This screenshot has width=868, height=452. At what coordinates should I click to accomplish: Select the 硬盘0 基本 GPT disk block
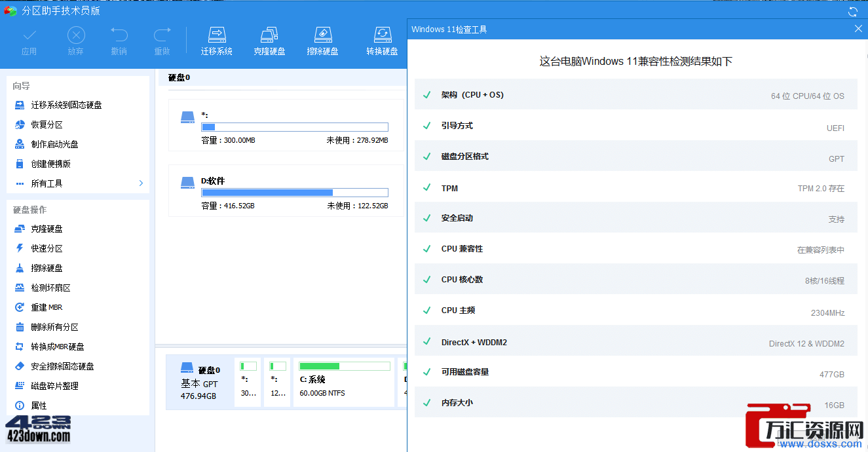click(199, 383)
